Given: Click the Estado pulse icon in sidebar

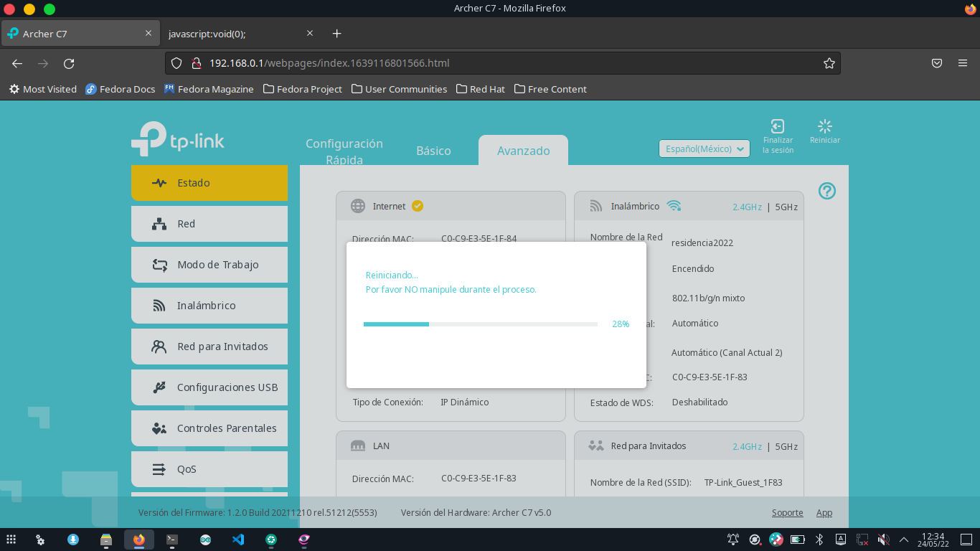Looking at the screenshot, I should (x=159, y=183).
